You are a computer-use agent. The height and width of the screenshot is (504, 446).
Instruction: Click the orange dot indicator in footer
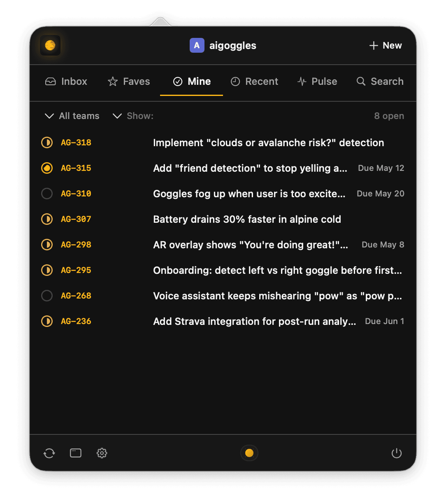click(249, 453)
